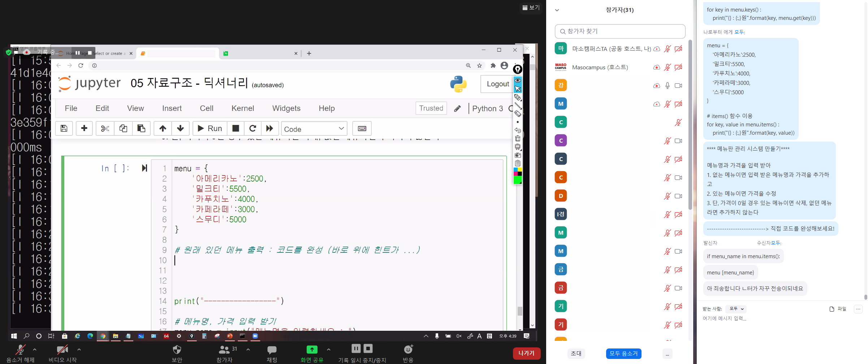Click the Mute All button
The image size is (868, 364).
[x=623, y=354]
